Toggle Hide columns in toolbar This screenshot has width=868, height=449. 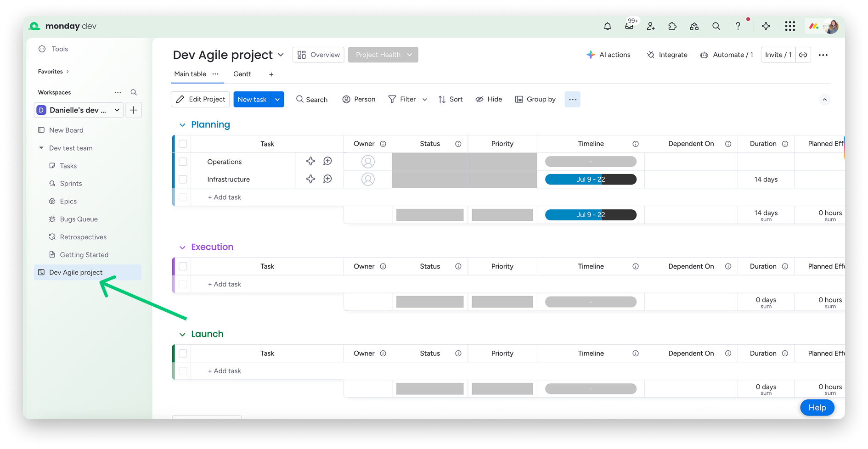click(489, 99)
